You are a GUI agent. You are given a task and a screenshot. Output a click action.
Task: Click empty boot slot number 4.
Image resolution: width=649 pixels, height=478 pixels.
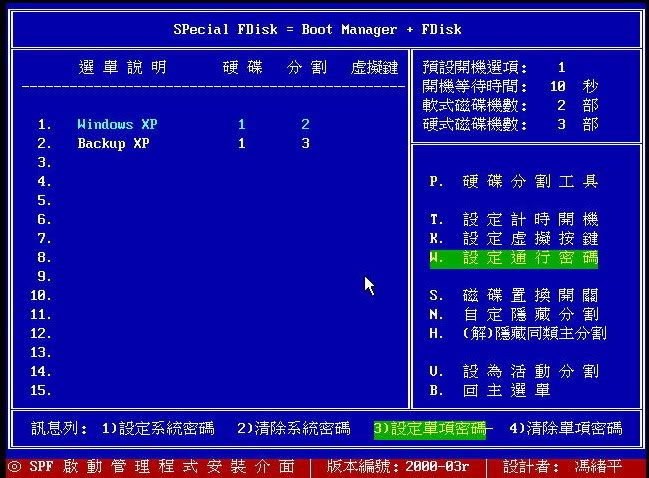click(x=44, y=181)
